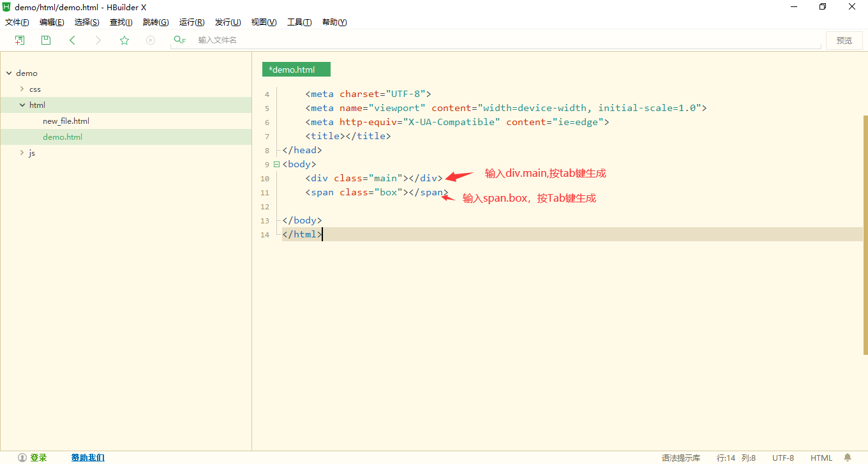This screenshot has height=464, width=868.
Task: Open the 赞助我们 sponsor link
Action: (88, 458)
